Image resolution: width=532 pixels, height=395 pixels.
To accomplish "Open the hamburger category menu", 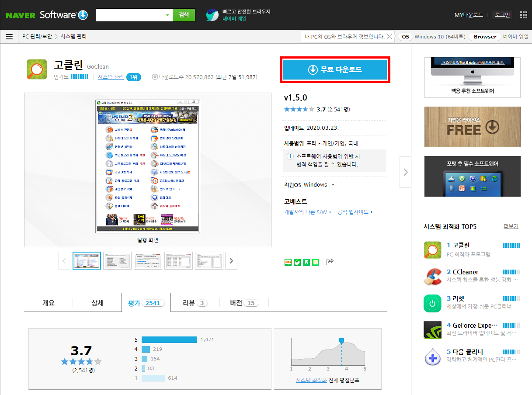I will tap(9, 37).
